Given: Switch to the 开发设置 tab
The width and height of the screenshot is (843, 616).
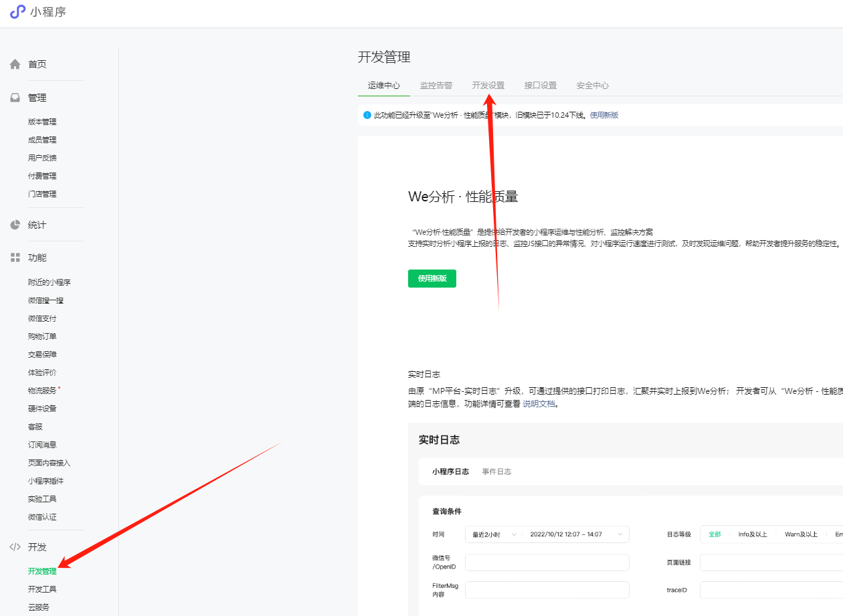Looking at the screenshot, I should tap(488, 86).
